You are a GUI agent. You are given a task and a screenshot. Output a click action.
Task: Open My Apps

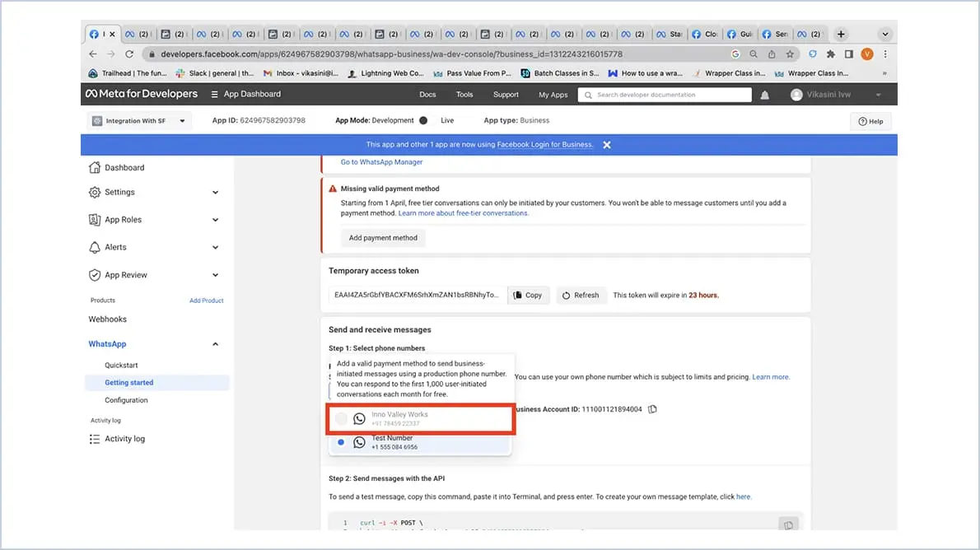(553, 95)
